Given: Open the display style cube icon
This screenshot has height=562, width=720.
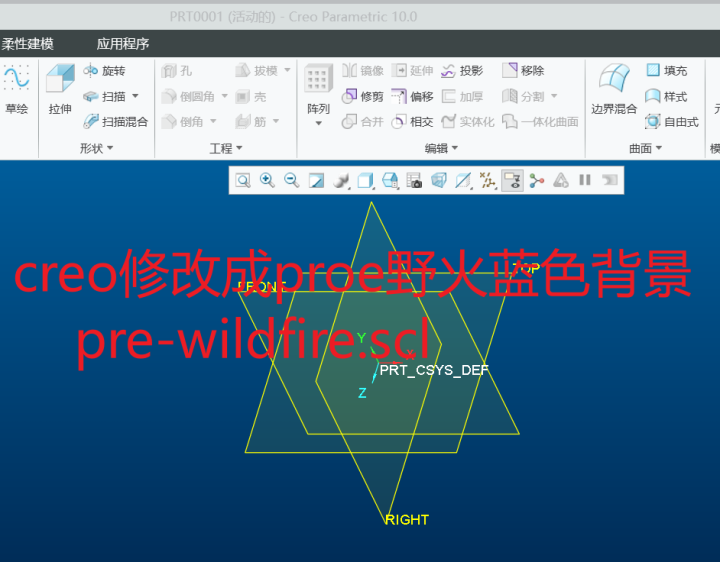Looking at the screenshot, I should tap(366, 180).
